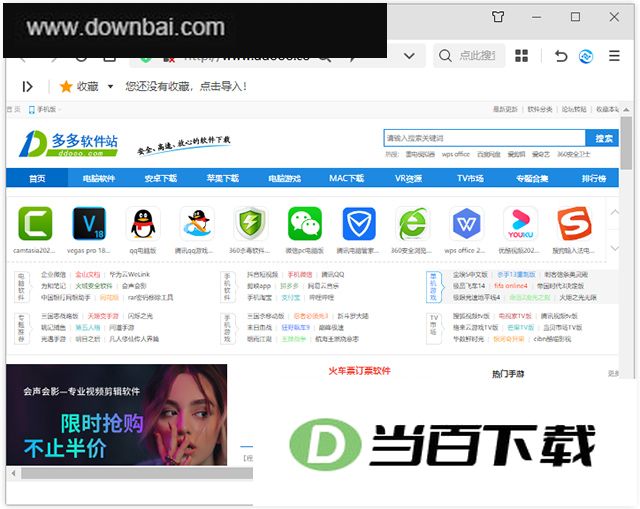Open the 电脑游戏 navigation tab
The image size is (640, 509).
(x=284, y=178)
